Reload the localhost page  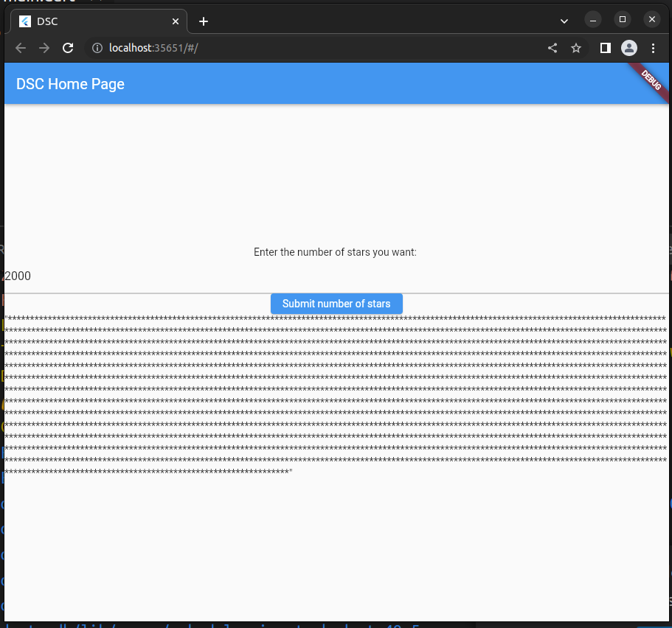(68, 48)
